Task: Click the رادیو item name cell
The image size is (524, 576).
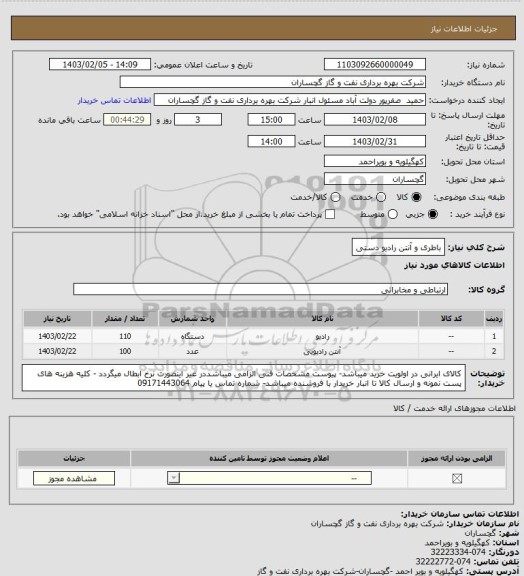Action: point(322,336)
